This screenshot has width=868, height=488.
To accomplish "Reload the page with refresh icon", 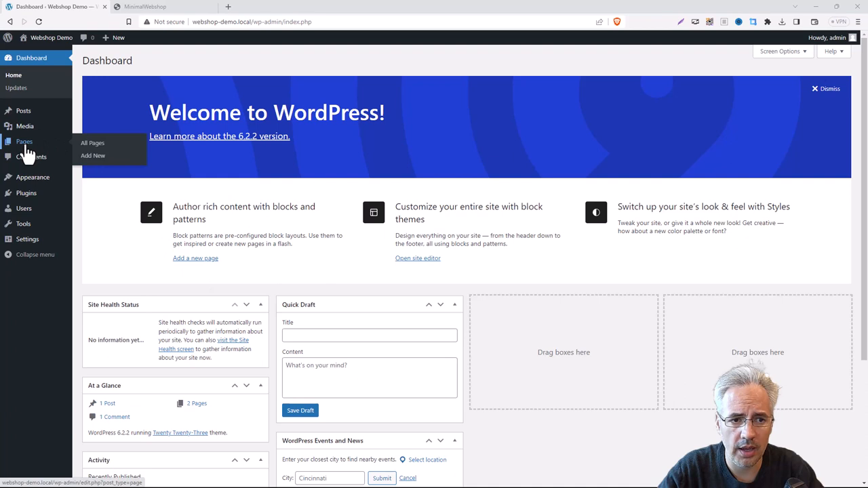I will pos(39,22).
